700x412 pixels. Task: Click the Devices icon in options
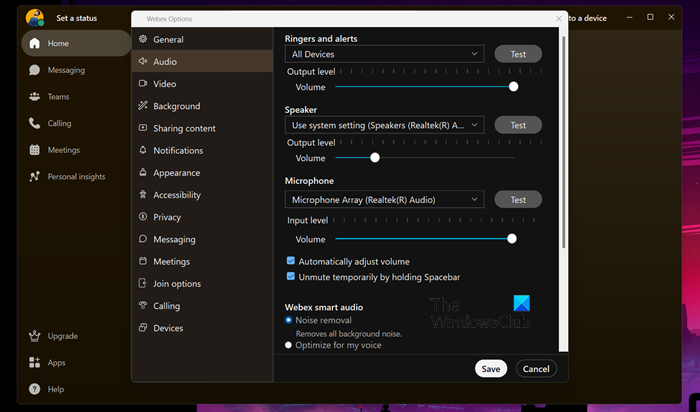point(143,328)
